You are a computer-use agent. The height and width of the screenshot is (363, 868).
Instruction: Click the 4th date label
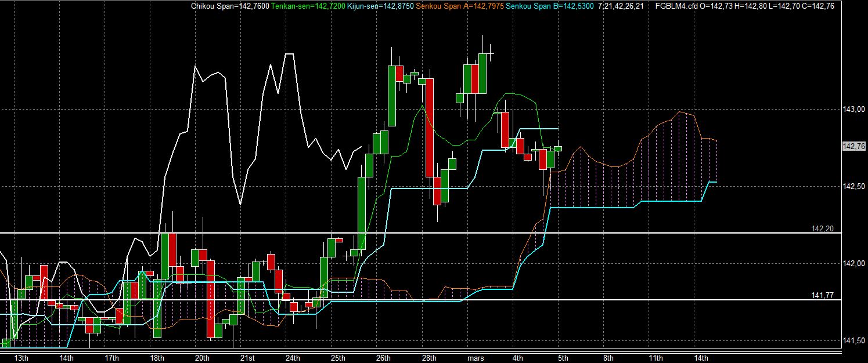(x=518, y=357)
